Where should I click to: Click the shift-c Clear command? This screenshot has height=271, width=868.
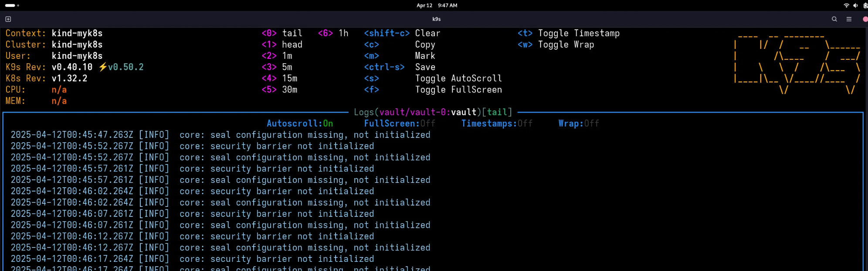(x=402, y=33)
